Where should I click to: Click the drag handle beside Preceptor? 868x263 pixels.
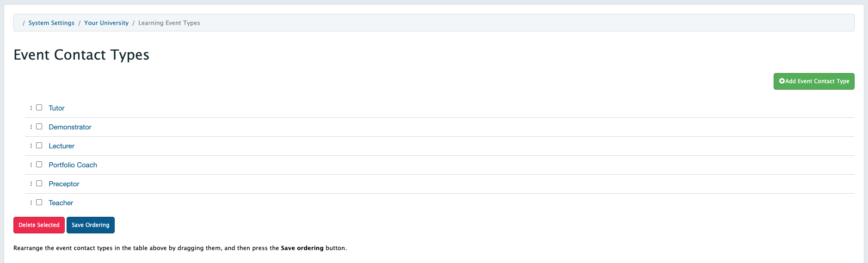point(31,184)
